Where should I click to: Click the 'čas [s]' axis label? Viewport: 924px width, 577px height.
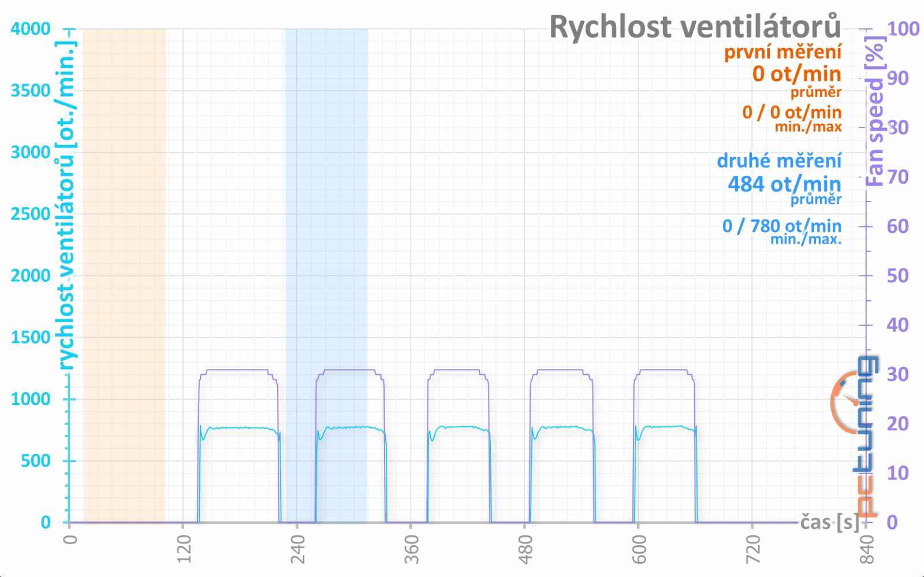coord(829,522)
